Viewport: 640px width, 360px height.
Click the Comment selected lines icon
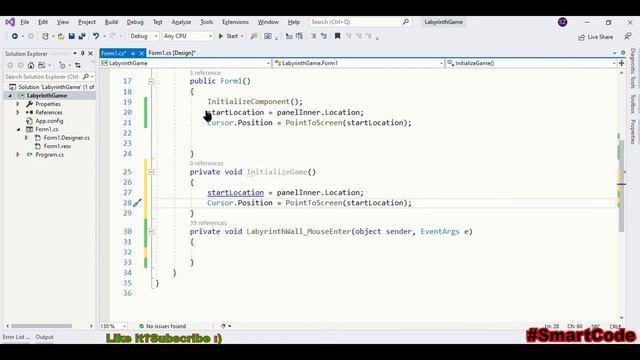[x=313, y=36]
